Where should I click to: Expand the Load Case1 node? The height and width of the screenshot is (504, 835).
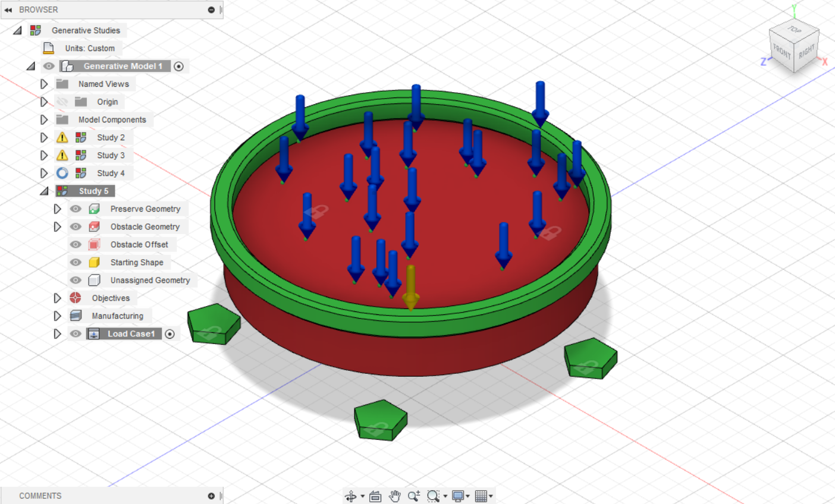pyautogui.click(x=57, y=333)
